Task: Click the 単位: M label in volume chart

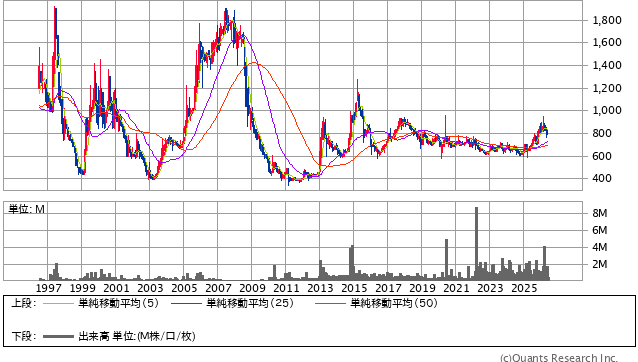Action: pos(26,209)
